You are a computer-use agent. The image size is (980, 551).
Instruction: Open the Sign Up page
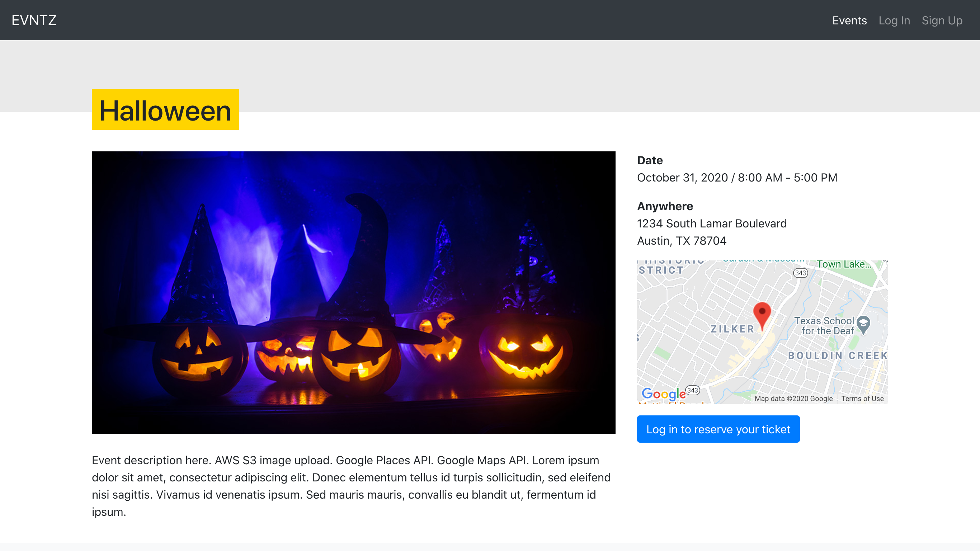[942, 20]
